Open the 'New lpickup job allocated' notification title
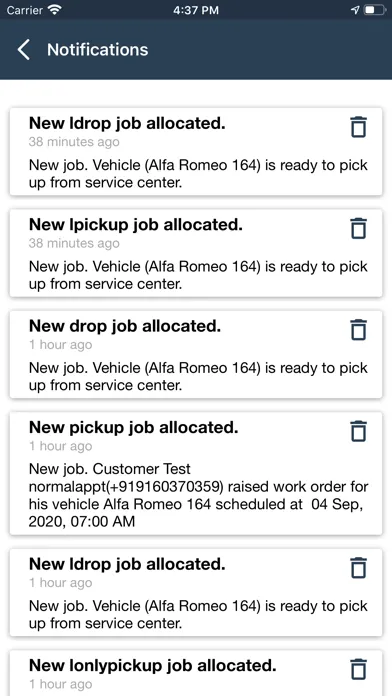 (x=136, y=225)
